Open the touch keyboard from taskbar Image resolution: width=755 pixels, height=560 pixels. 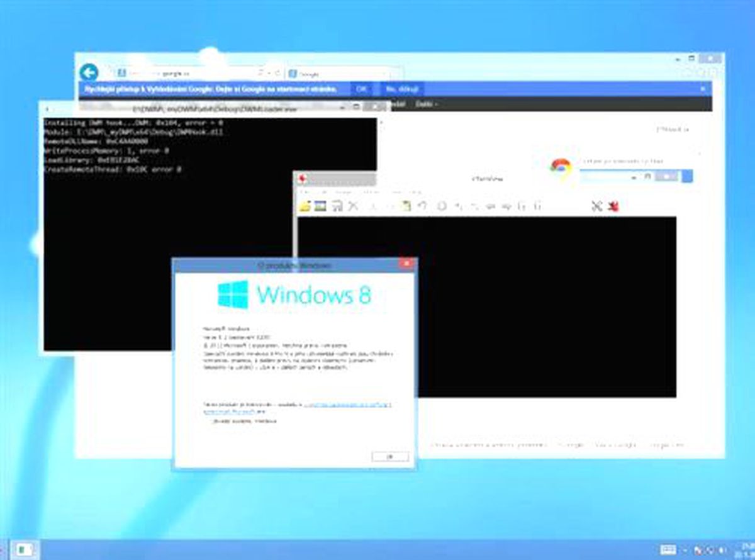click(x=668, y=550)
